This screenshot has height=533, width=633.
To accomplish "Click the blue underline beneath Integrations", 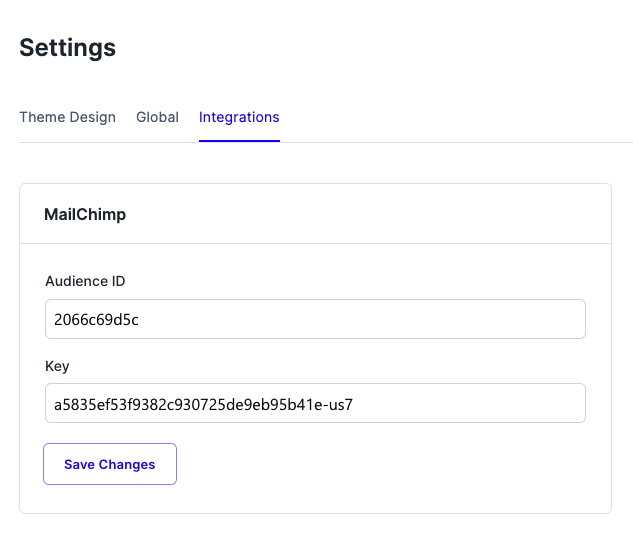I will point(239,141).
